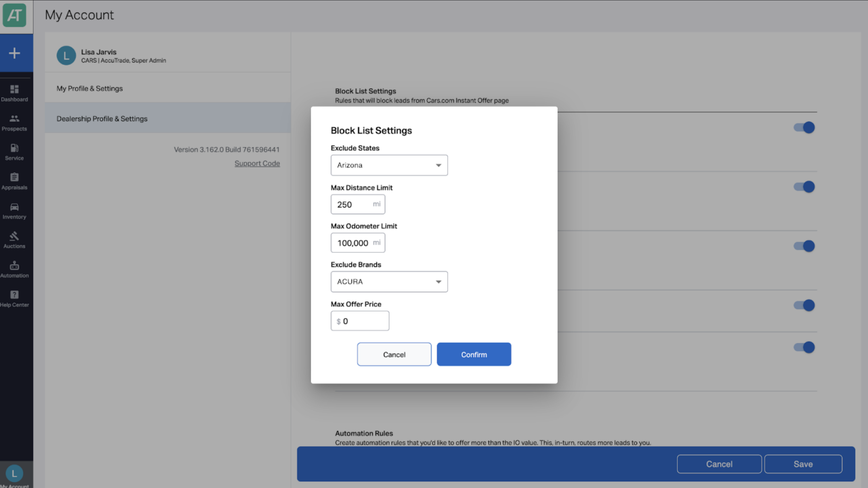Click the Exclude States label
868x488 pixels.
click(355, 148)
